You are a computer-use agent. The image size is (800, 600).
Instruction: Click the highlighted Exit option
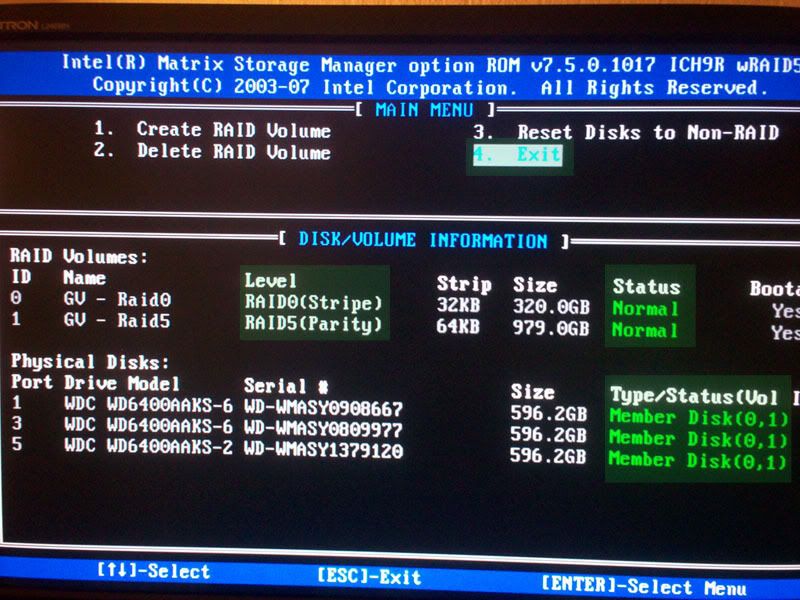pyautogui.click(x=518, y=155)
